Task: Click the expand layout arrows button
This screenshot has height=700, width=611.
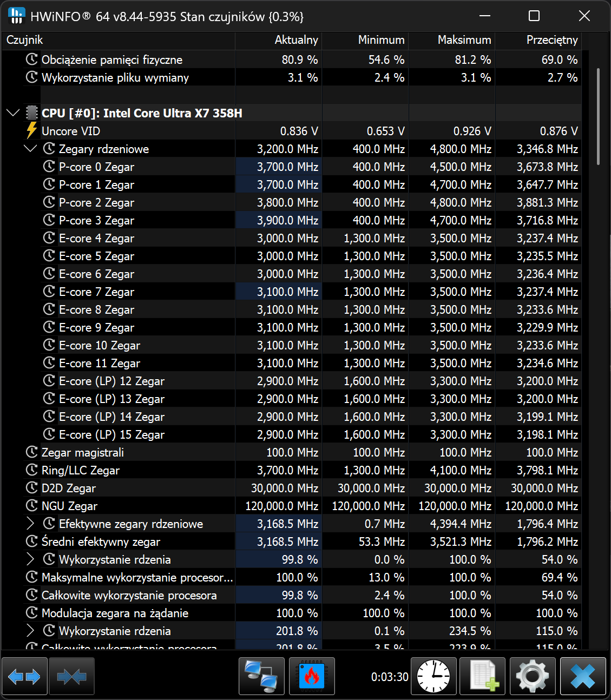Action: (x=25, y=676)
